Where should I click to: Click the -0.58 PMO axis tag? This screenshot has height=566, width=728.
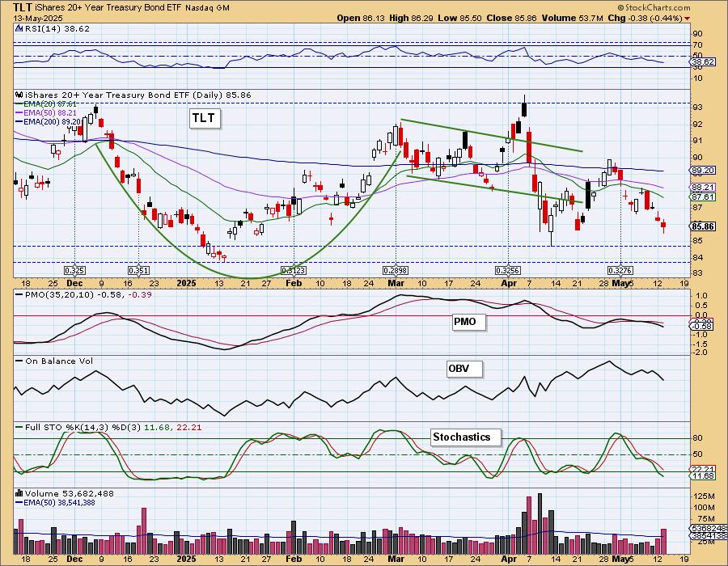click(x=702, y=327)
